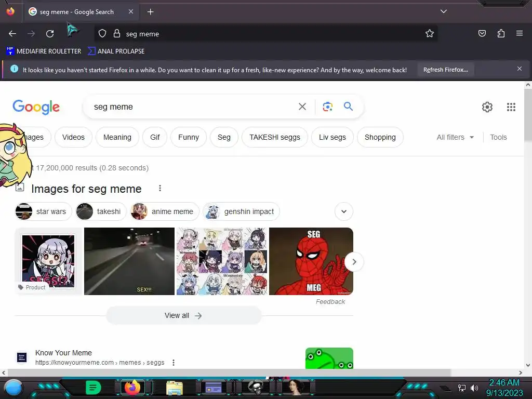
Task: Go back with the browser back arrow
Action: tap(12, 34)
